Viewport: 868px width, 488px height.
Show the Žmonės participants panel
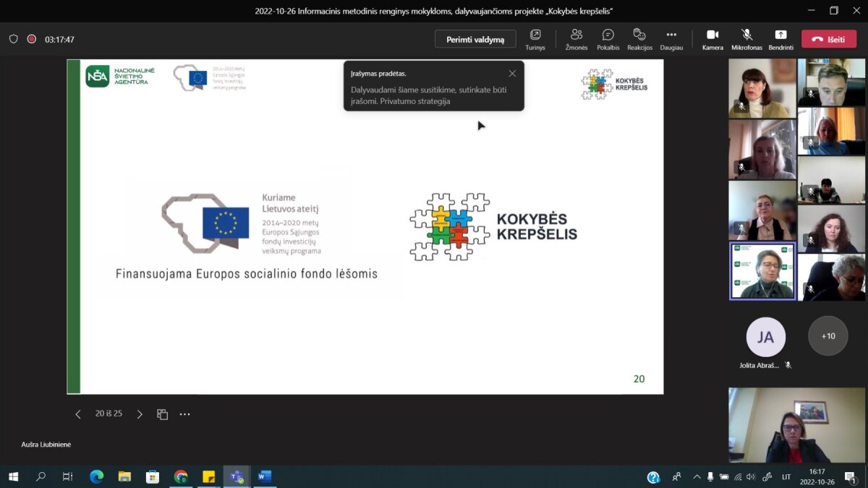[576, 39]
